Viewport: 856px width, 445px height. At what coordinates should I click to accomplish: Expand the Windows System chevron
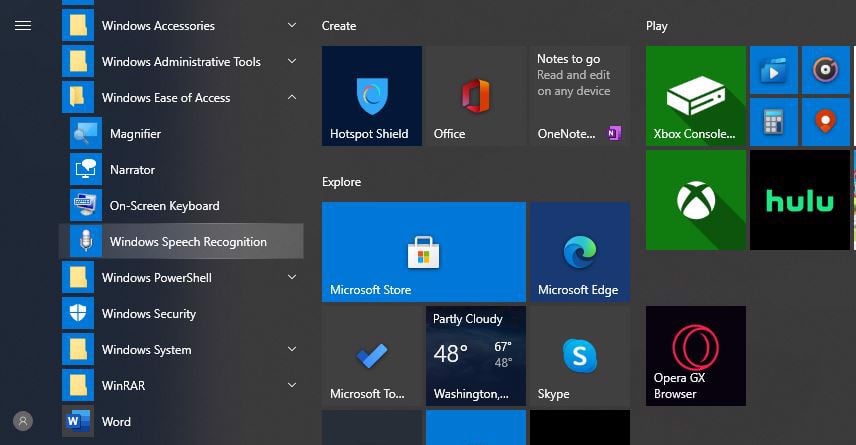[292, 349]
